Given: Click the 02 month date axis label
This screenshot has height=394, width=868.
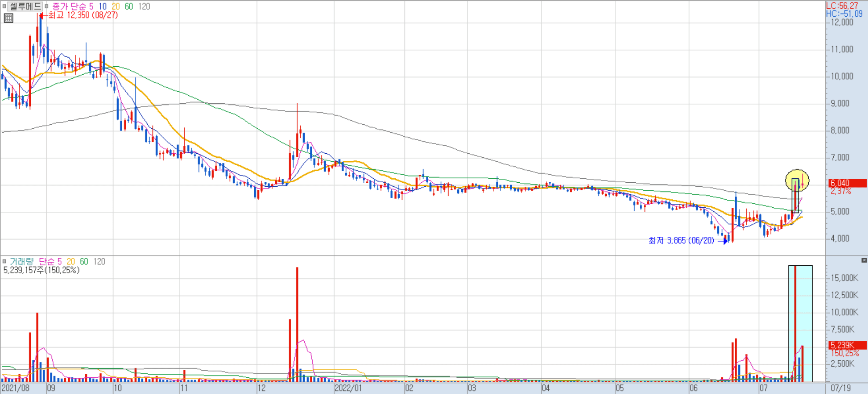Looking at the screenshot, I should click(409, 388).
